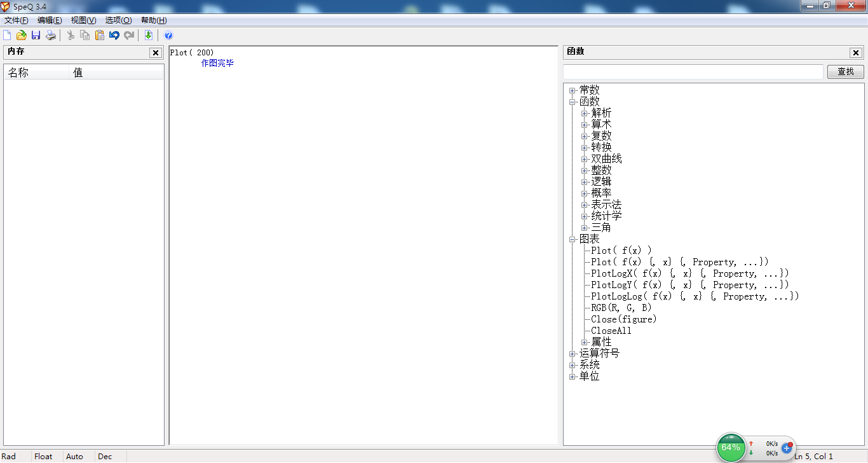The width and height of the screenshot is (868, 463).
Task: Select the Plot( f(x) ) tree entry
Action: coord(621,251)
